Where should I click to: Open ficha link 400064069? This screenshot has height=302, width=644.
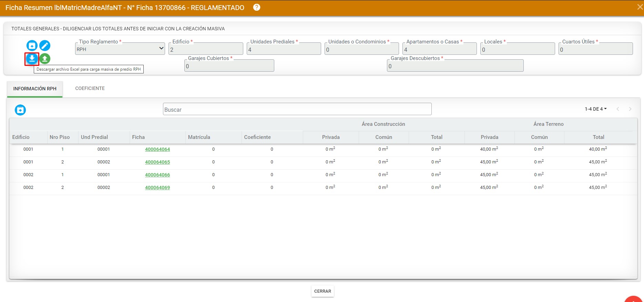pyautogui.click(x=157, y=188)
